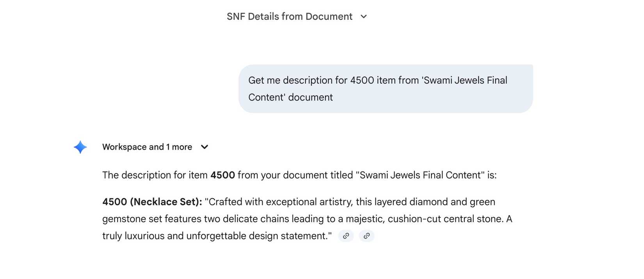Expand the SNF Details from Document dropdown
This screenshot has width=644, height=279.
pyautogui.click(x=363, y=17)
